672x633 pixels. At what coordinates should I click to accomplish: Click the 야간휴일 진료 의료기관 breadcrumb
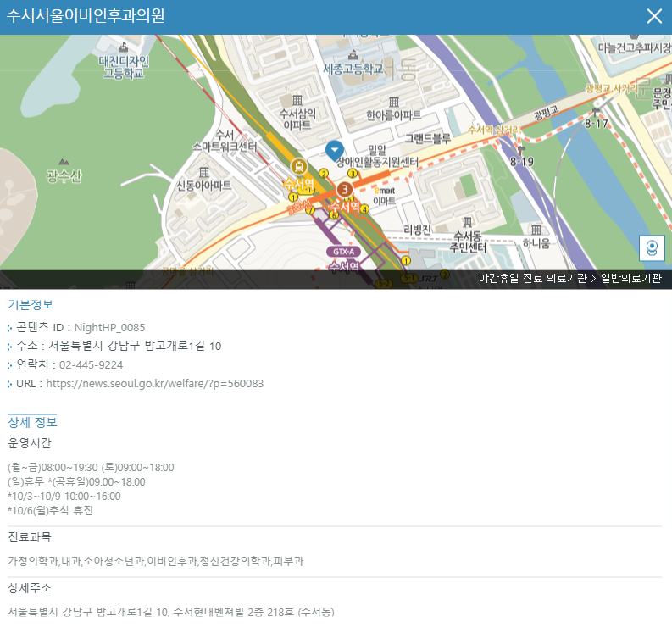533,278
